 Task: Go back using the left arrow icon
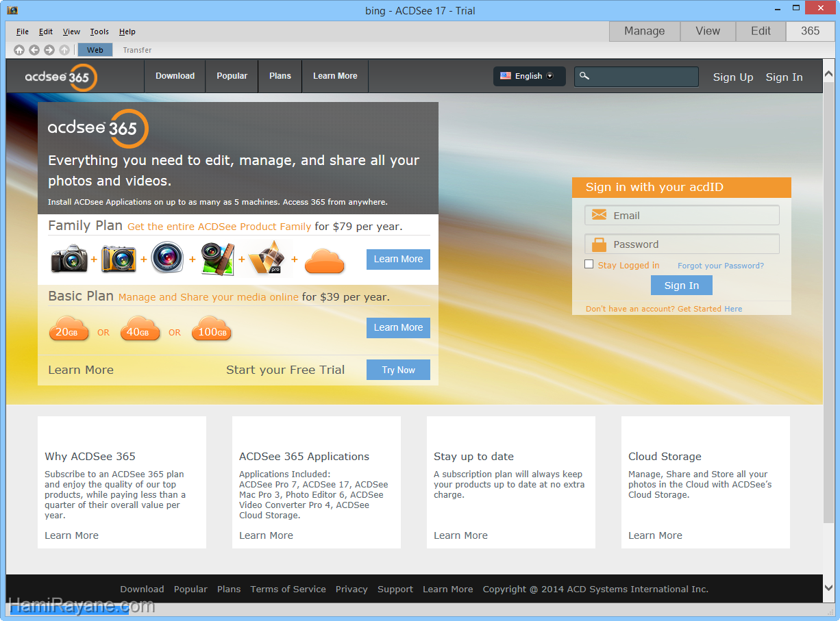(x=34, y=50)
